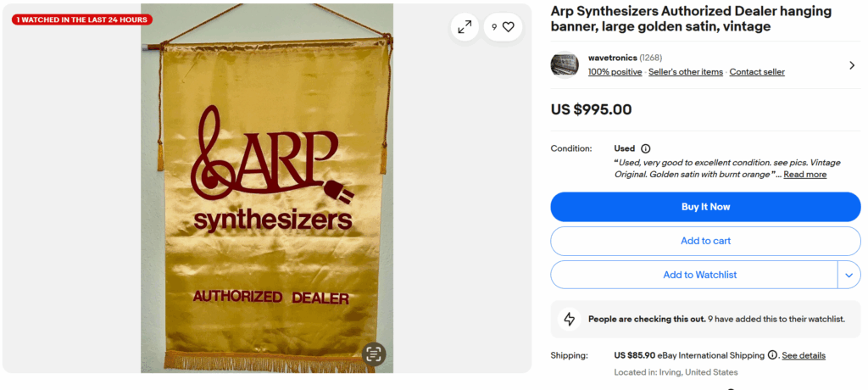
Task: Open the image search icon on the photo
Action: point(374,354)
